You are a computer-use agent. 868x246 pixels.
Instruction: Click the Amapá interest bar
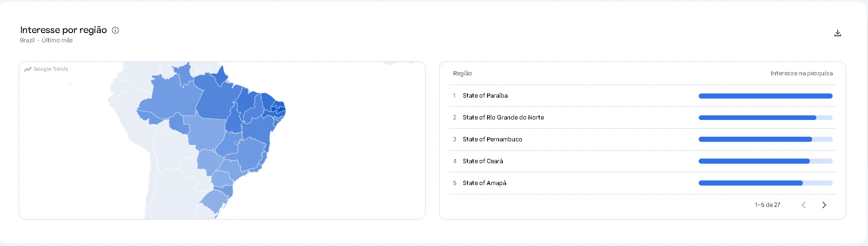(x=765, y=183)
